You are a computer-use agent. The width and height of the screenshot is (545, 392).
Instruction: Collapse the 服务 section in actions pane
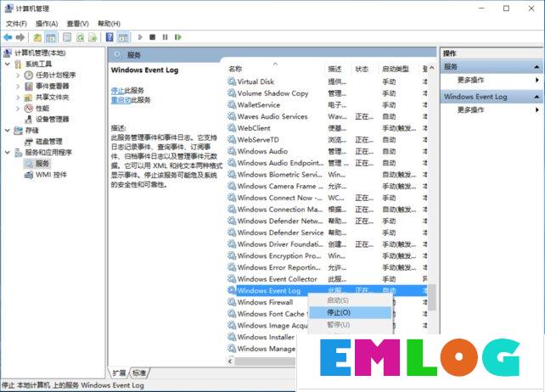pyautogui.click(x=537, y=67)
